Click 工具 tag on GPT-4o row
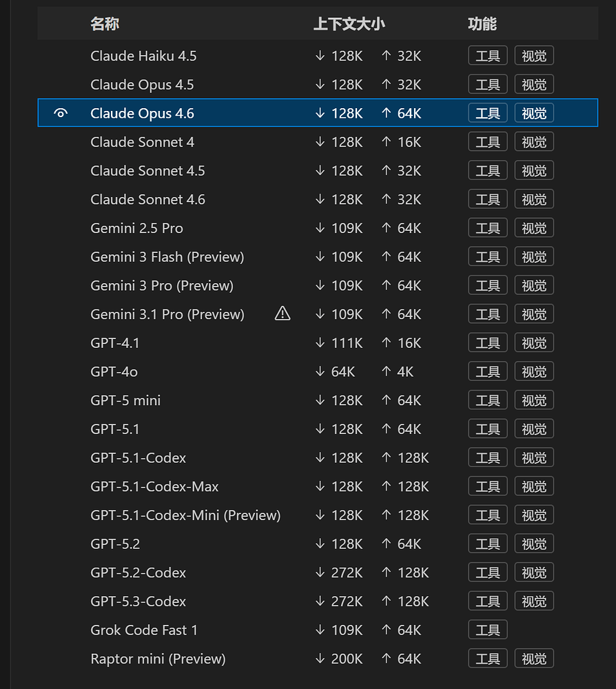 [x=488, y=372]
